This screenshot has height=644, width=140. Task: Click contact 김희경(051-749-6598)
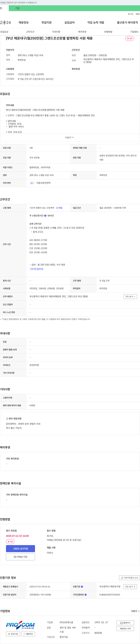(40, 595)
